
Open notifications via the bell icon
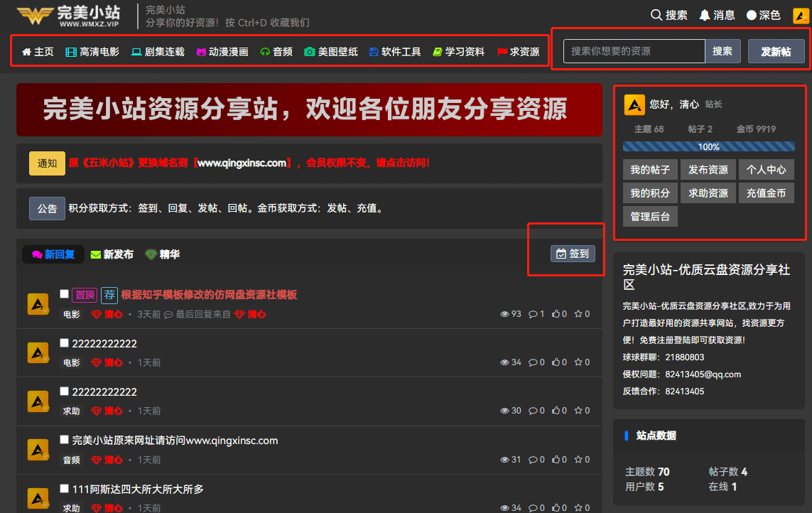tap(705, 15)
